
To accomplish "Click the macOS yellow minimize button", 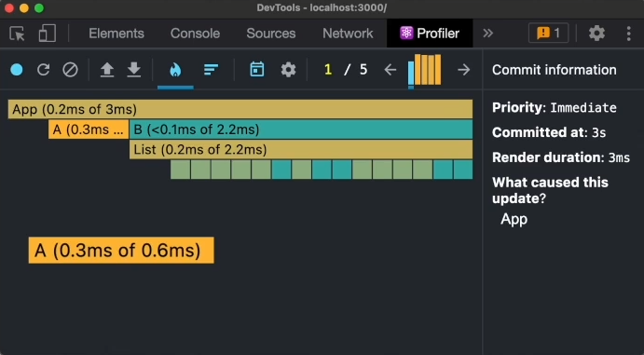I will pos(24,8).
